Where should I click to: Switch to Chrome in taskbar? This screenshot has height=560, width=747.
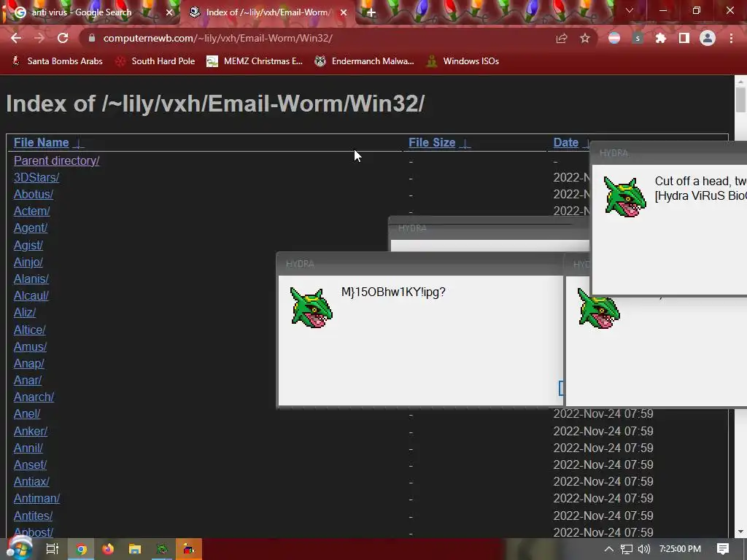pos(82,549)
